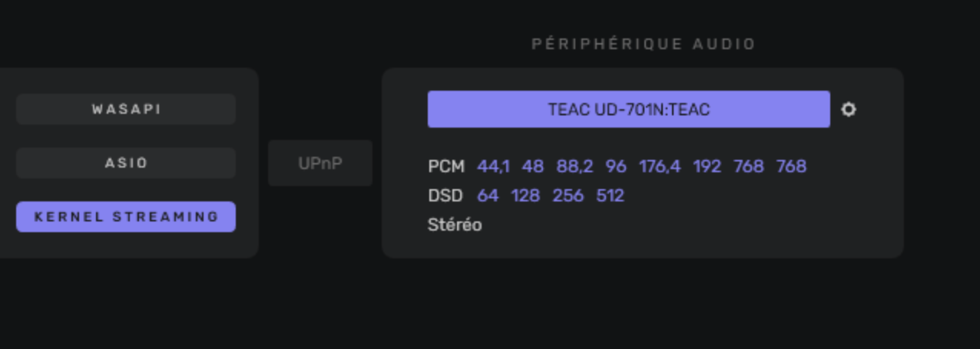Pick the 96 PCM rate value
980x349 pixels.
[616, 166]
